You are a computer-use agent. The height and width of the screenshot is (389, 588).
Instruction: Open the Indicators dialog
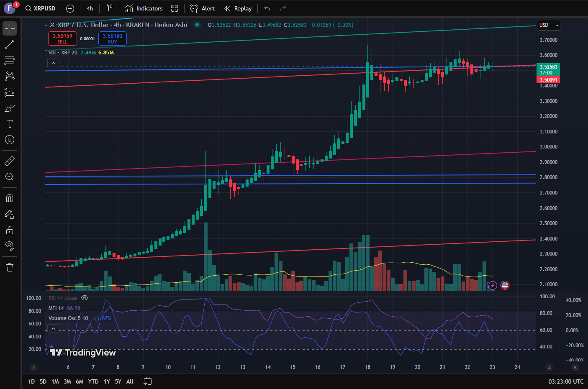(x=144, y=8)
